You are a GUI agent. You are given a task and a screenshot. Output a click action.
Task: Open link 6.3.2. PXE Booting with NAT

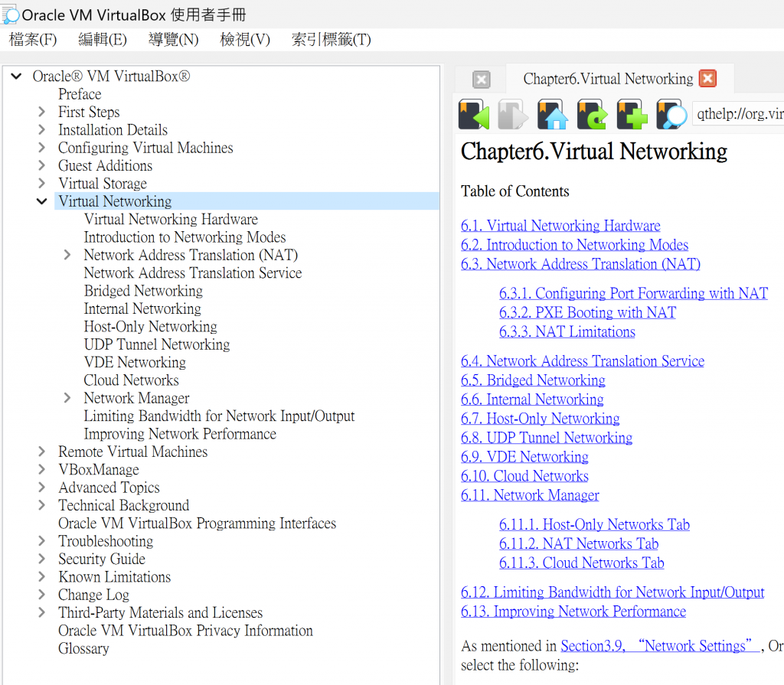(587, 312)
